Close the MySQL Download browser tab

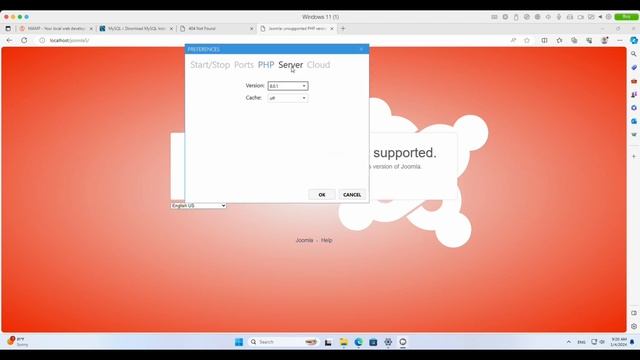(171, 29)
